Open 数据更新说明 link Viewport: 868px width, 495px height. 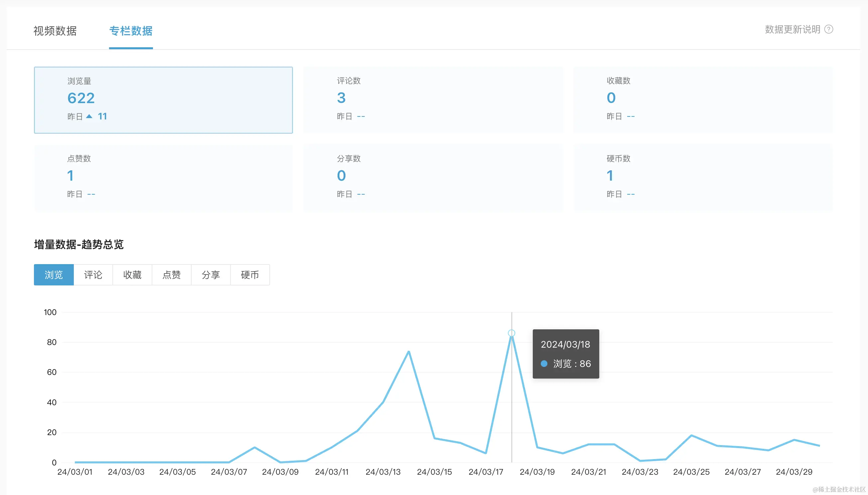point(792,30)
